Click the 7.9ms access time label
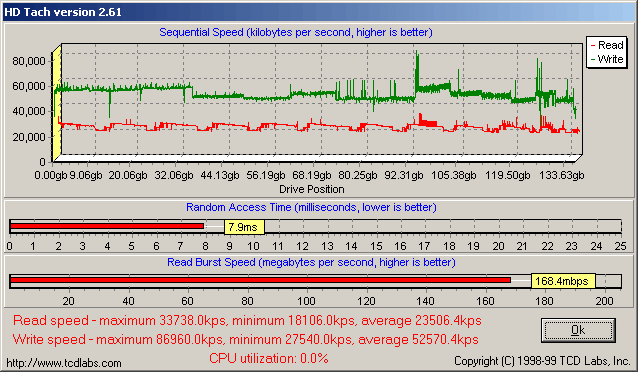Screen dimensions: 638x372 coord(244,227)
